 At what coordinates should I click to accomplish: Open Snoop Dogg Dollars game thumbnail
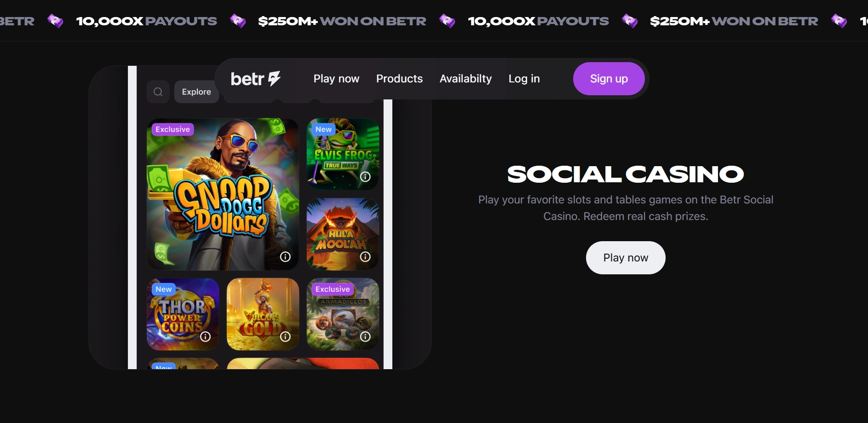[x=223, y=194]
